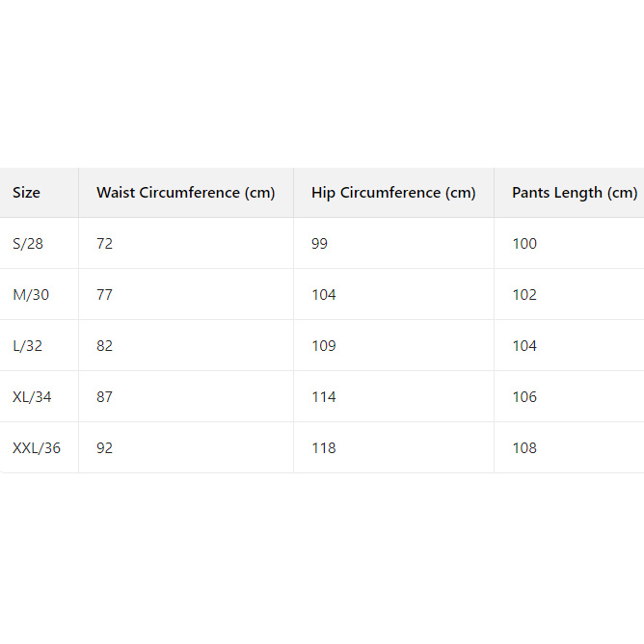Click the L/32 size cell
The width and height of the screenshot is (644, 644).
click(x=28, y=346)
